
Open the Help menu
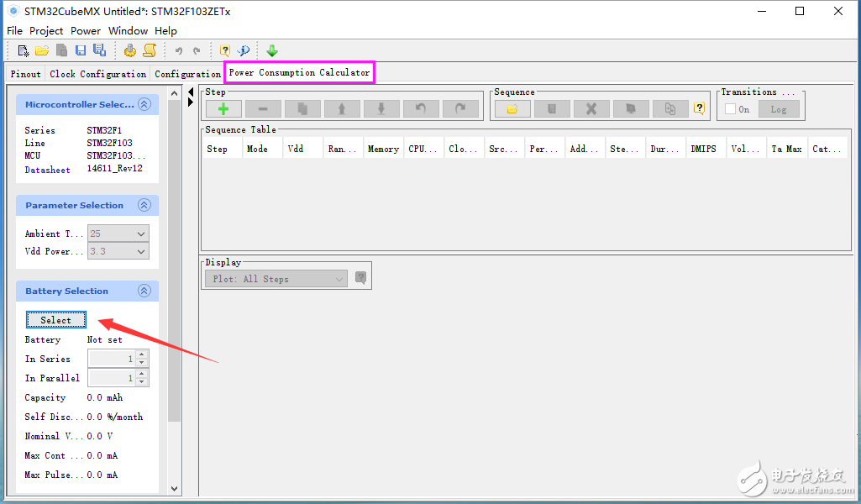coord(165,31)
